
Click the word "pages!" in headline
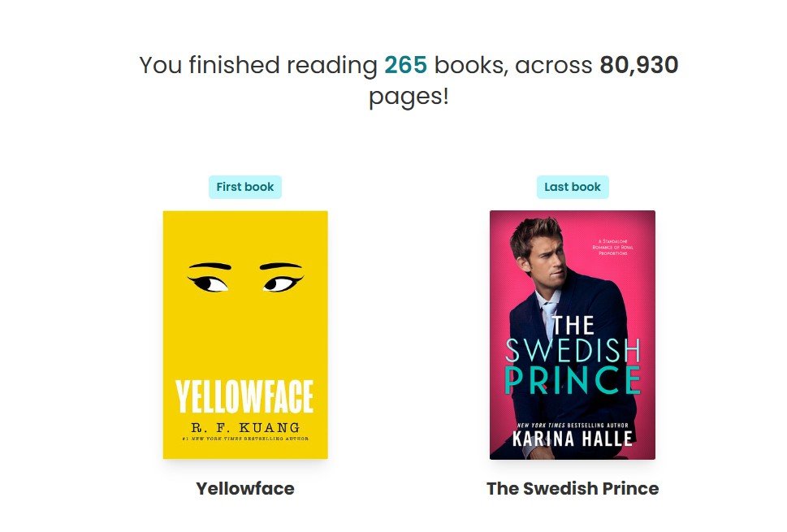[409, 97]
